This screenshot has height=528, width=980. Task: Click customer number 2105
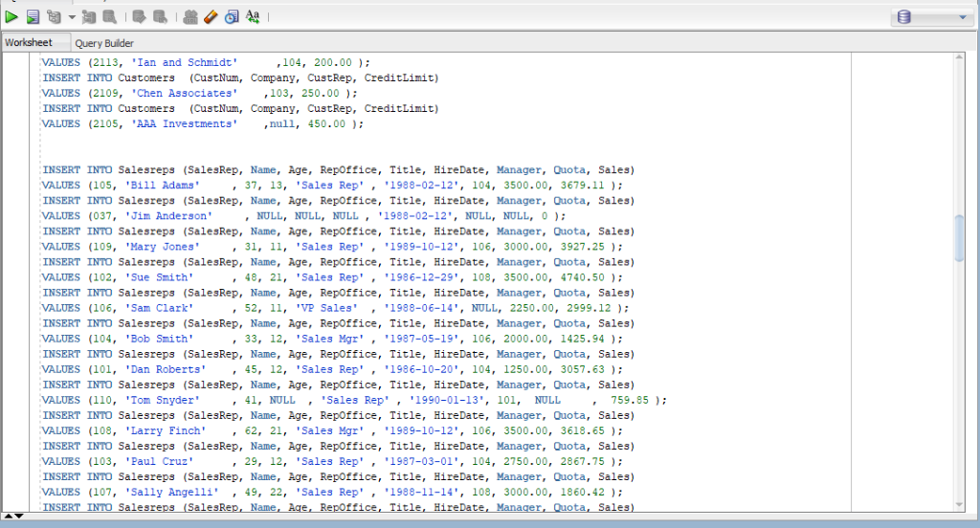point(105,123)
